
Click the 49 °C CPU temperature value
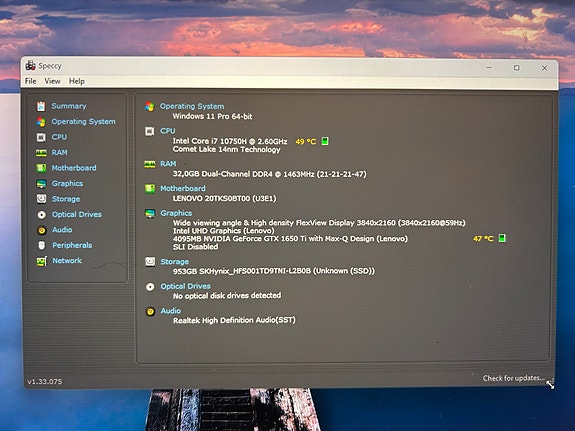pyautogui.click(x=306, y=142)
